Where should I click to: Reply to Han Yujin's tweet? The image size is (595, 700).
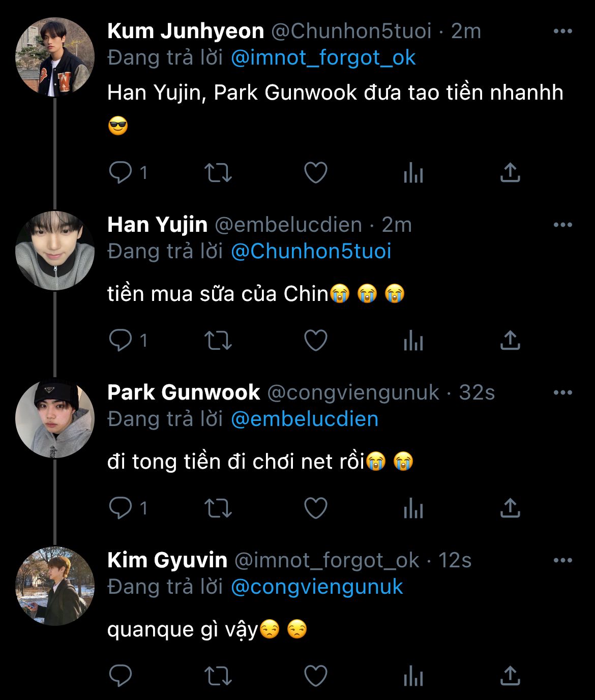(x=121, y=341)
